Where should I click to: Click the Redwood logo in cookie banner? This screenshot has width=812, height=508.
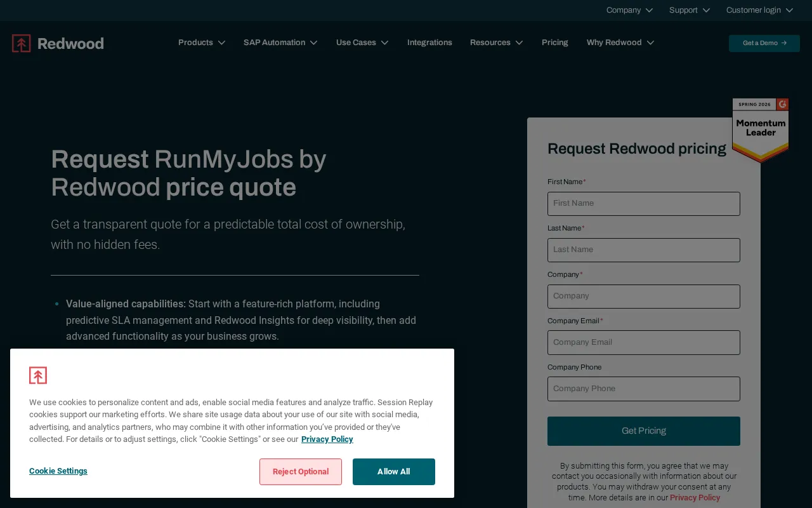coord(38,375)
